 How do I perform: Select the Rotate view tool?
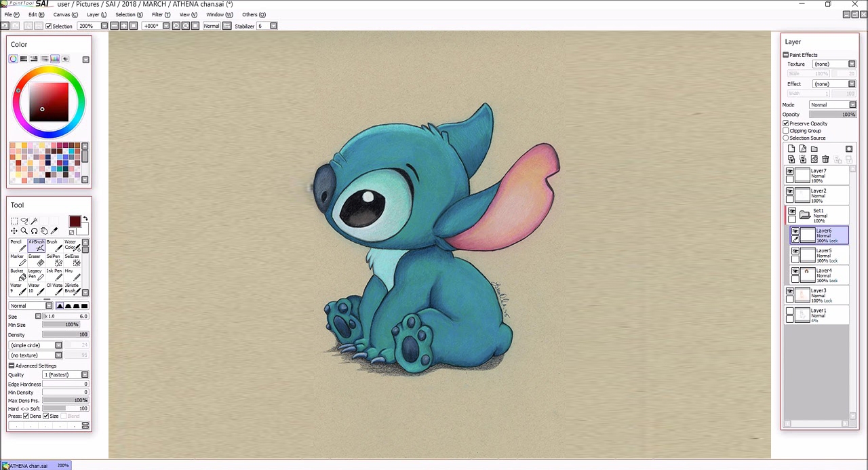(34, 231)
